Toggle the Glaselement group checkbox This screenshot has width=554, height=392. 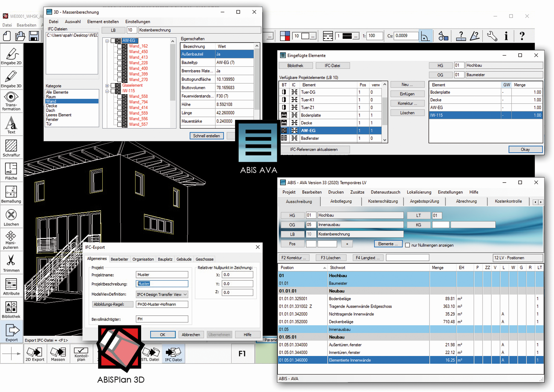pos(113,86)
